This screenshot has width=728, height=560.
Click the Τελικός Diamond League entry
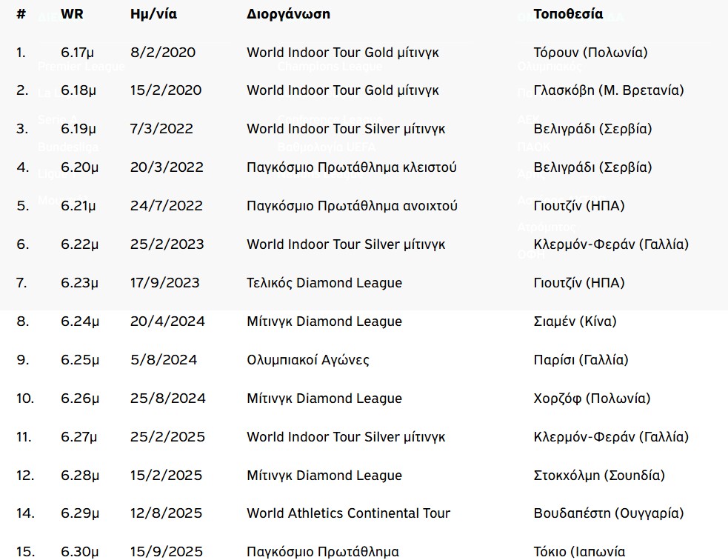click(324, 283)
